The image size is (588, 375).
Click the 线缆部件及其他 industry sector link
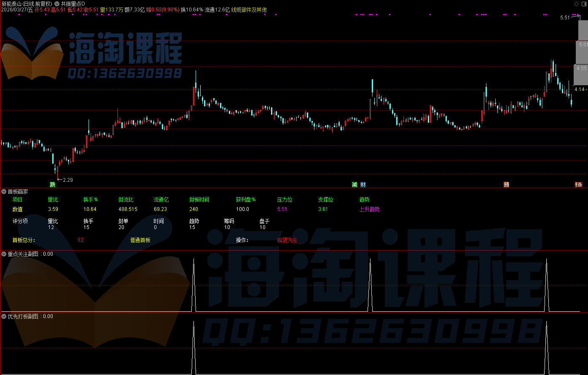pos(249,10)
